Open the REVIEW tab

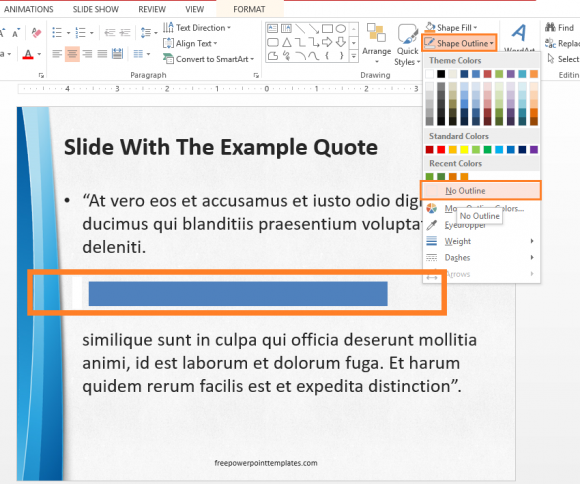click(152, 9)
